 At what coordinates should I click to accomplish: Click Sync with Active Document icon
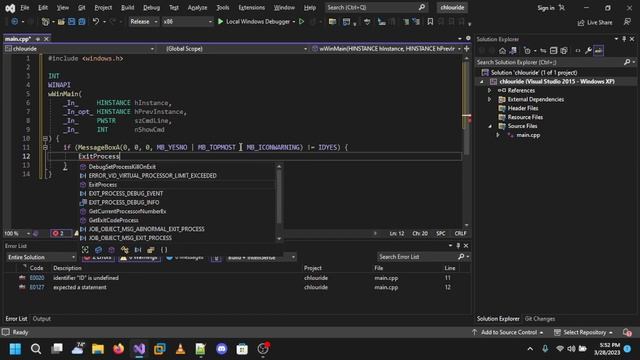(543, 51)
